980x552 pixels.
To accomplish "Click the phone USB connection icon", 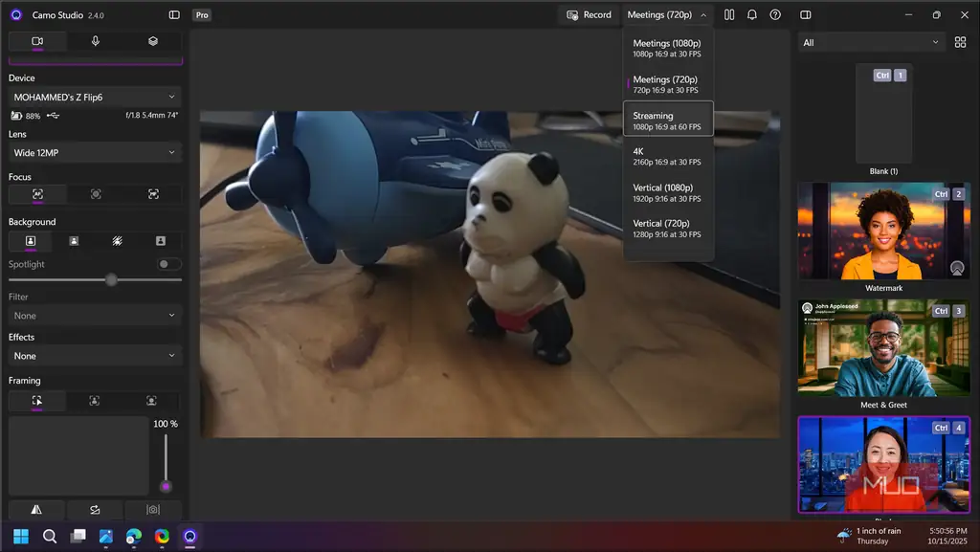I will click(x=53, y=116).
